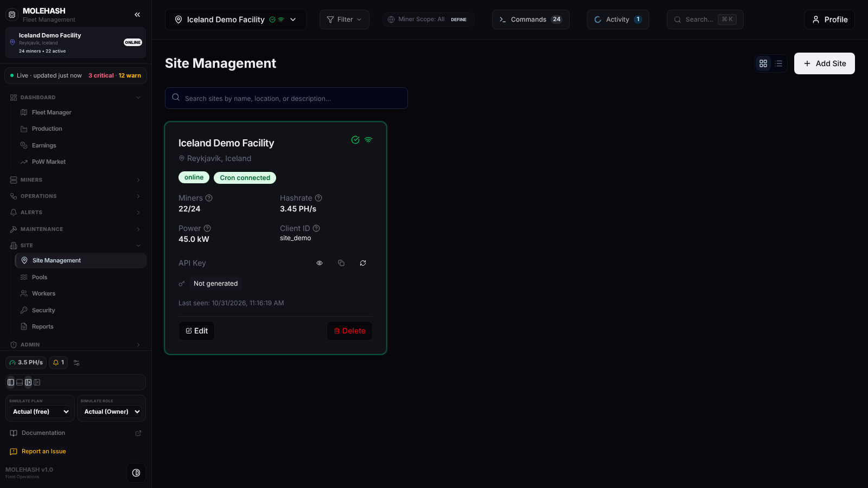Click the alerts bell badge showing 1
Screen dimensions: 868x488
[59, 362]
